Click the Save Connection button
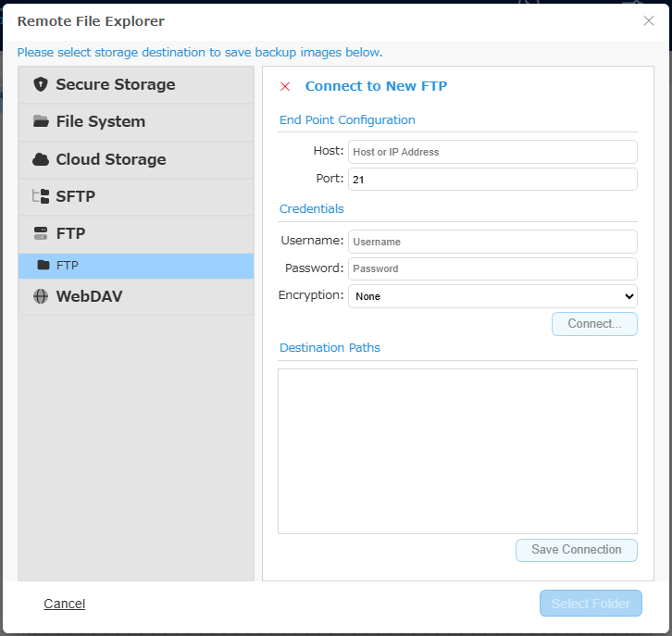672x636 pixels. [577, 550]
